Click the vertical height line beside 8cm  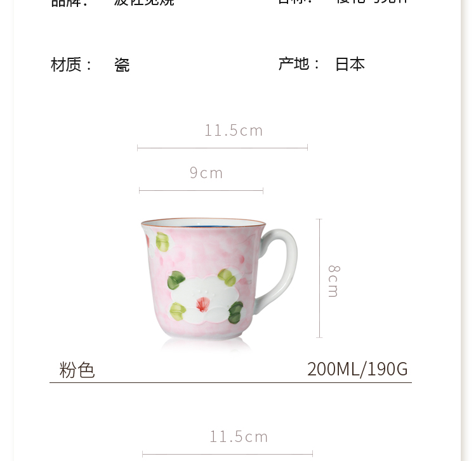tap(319, 278)
